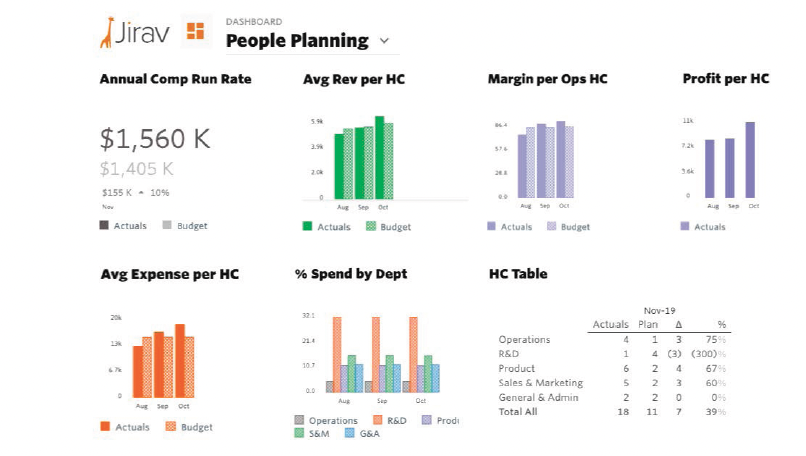
Task: Click Budget legend under Margin per Ops HC
Action: point(568,227)
